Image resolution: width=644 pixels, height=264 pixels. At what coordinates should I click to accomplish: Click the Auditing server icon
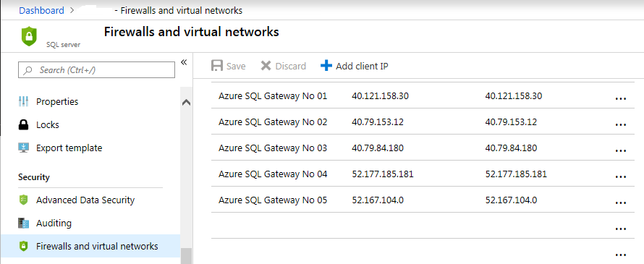[23, 223]
